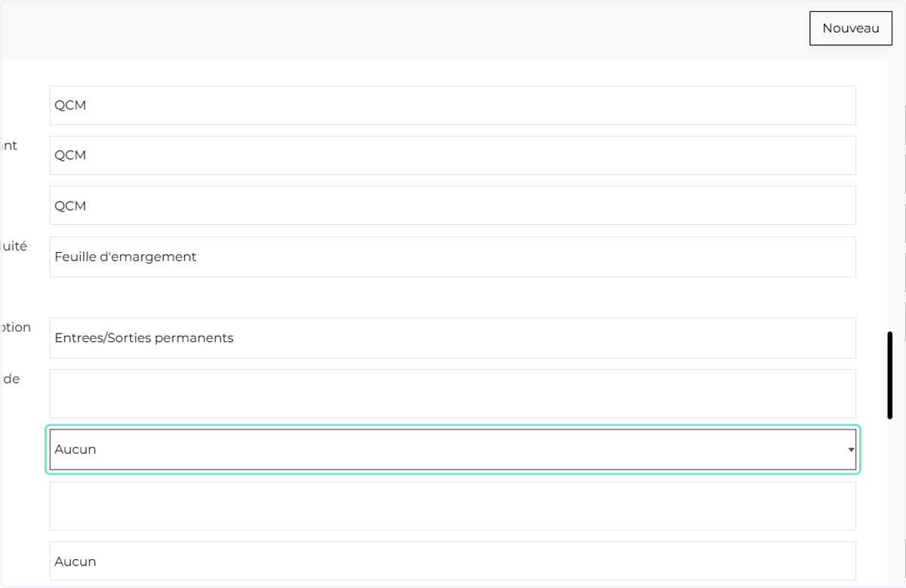Image resolution: width=906 pixels, height=588 pixels.
Task: Focus the empty text area above the Aucun dropdown
Action: [x=453, y=393]
